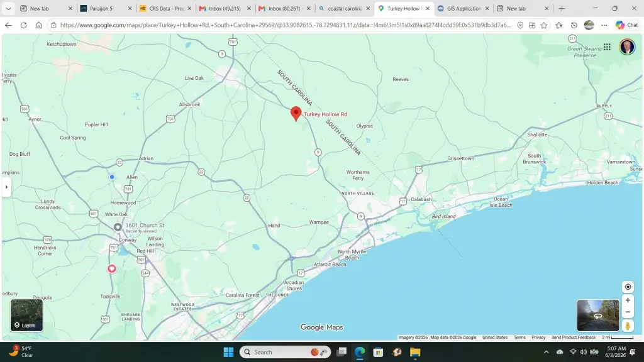Image resolution: width=644 pixels, height=362 pixels.
Task: Open the Terms link
Action: [x=519, y=337]
